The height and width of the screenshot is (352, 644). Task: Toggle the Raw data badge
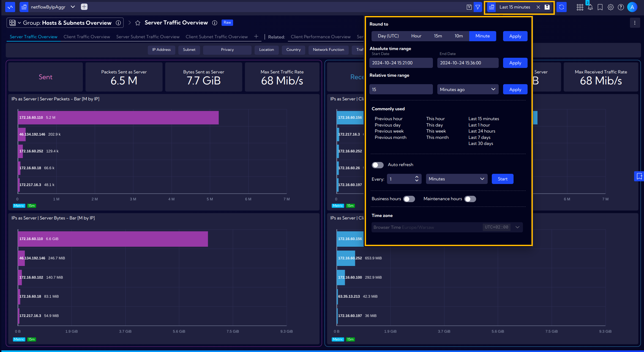pyautogui.click(x=227, y=23)
